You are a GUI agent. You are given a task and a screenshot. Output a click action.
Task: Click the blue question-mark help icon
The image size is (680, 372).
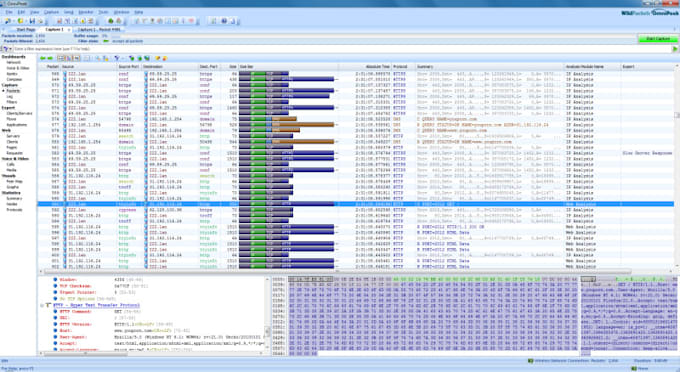click(224, 21)
